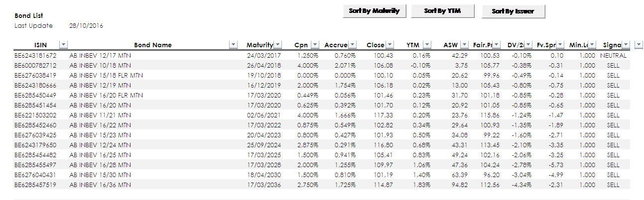This screenshot has height=200, width=644.
Task: Open the Close column filter dropdown
Action: click(x=390, y=45)
